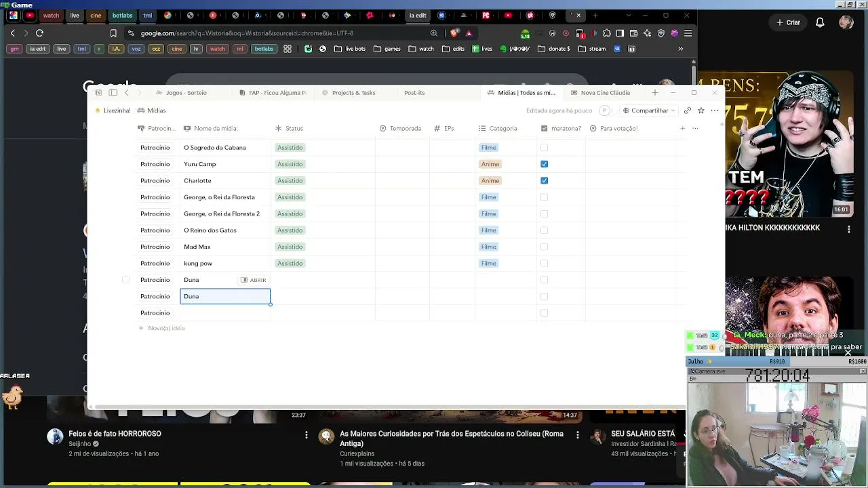Open the Seijinho channel avatar

55,436
